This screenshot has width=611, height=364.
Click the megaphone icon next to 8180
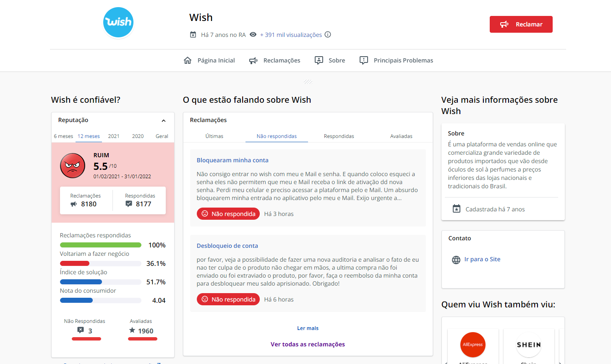[74, 204]
